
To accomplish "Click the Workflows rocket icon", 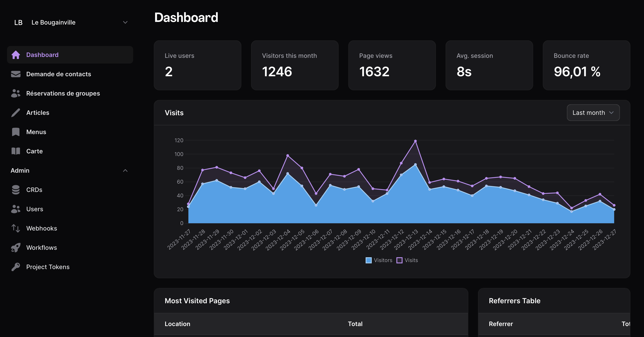I will [x=16, y=248].
